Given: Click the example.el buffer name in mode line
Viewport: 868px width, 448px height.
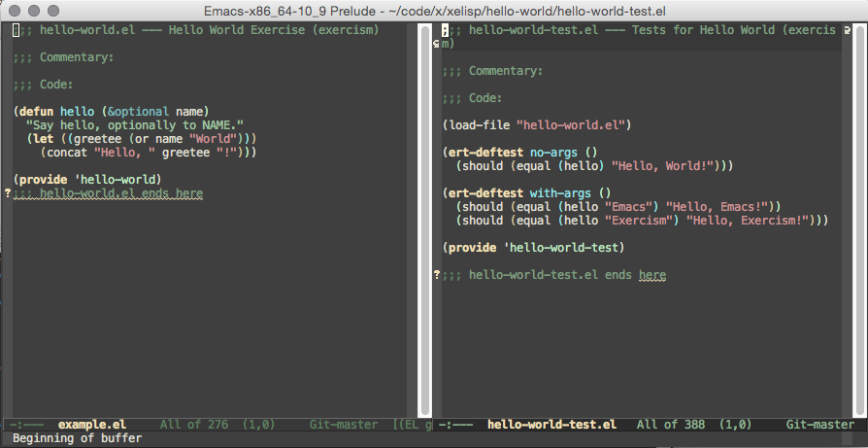Looking at the screenshot, I should (x=92, y=425).
